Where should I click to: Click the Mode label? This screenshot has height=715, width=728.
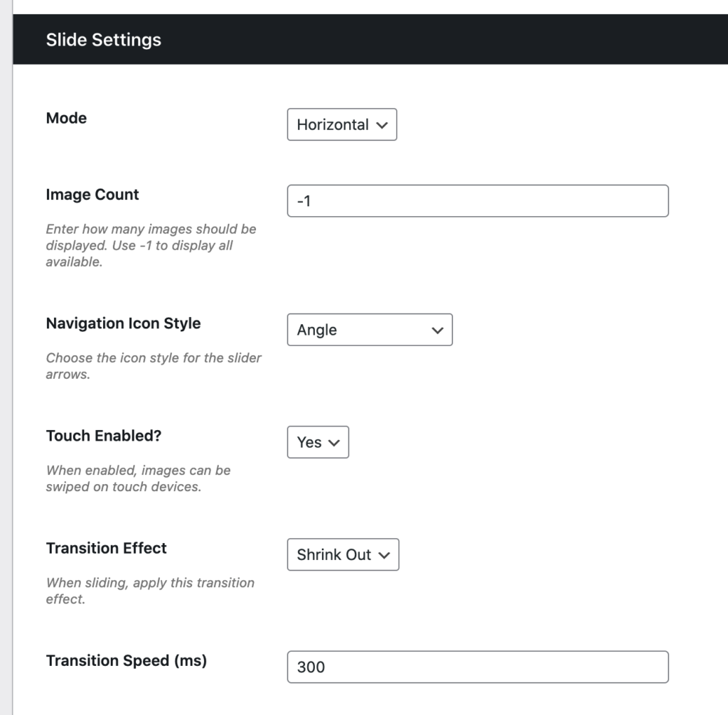[x=65, y=118]
